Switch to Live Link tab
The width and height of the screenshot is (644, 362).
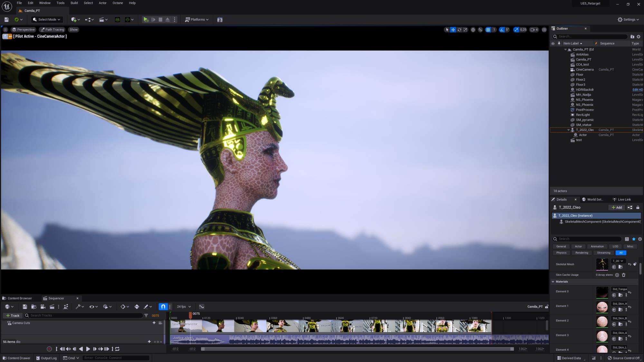pyautogui.click(x=622, y=200)
